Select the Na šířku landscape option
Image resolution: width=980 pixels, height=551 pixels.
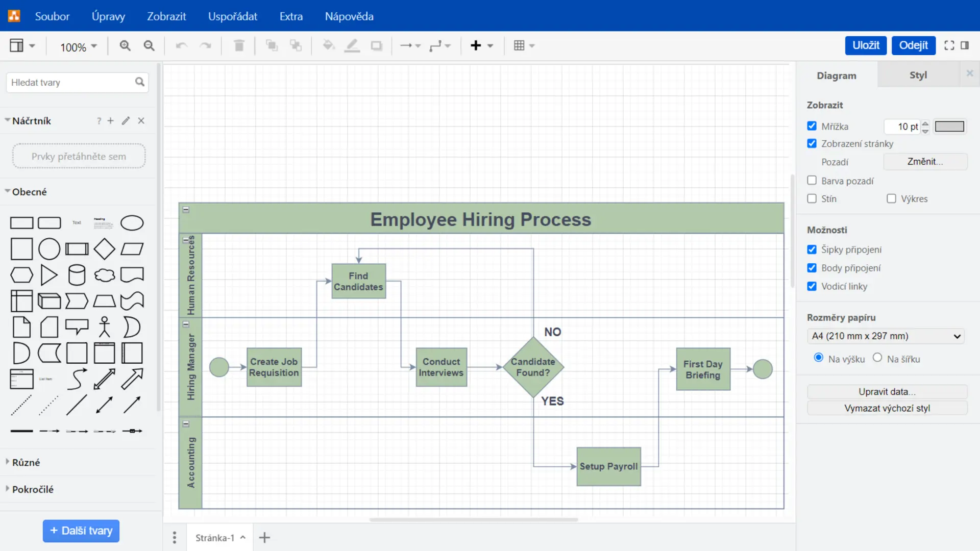[x=877, y=358]
